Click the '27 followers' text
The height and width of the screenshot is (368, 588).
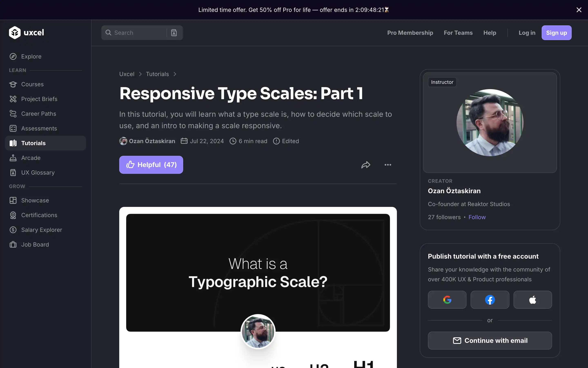pos(444,217)
